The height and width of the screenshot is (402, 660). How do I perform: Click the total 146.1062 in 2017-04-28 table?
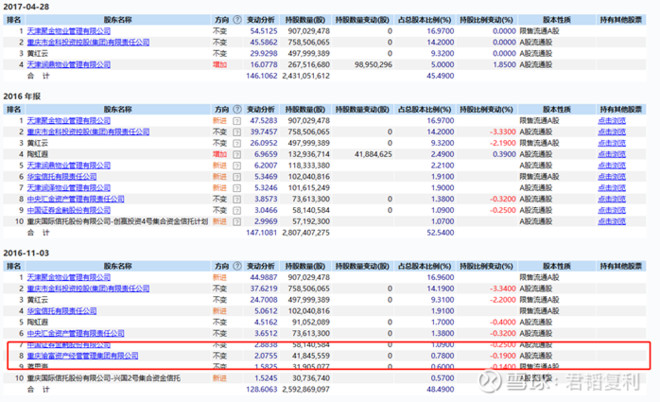coord(261,76)
